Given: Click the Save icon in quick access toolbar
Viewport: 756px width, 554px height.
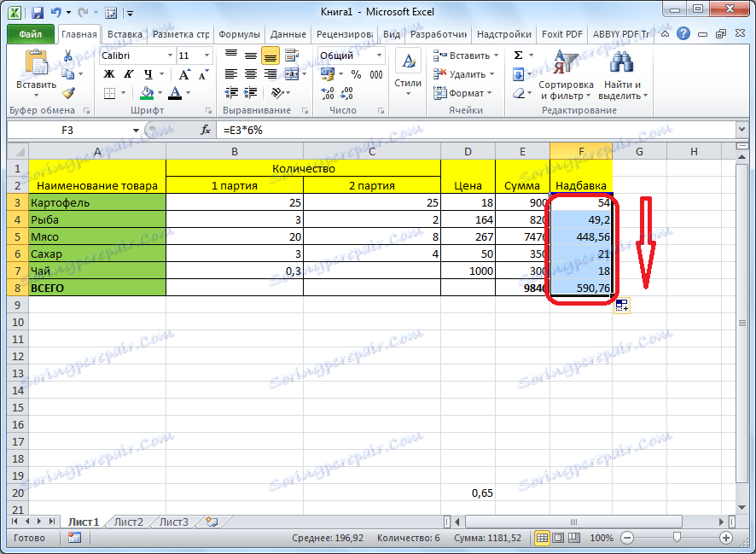Looking at the screenshot, I should 38,13.
